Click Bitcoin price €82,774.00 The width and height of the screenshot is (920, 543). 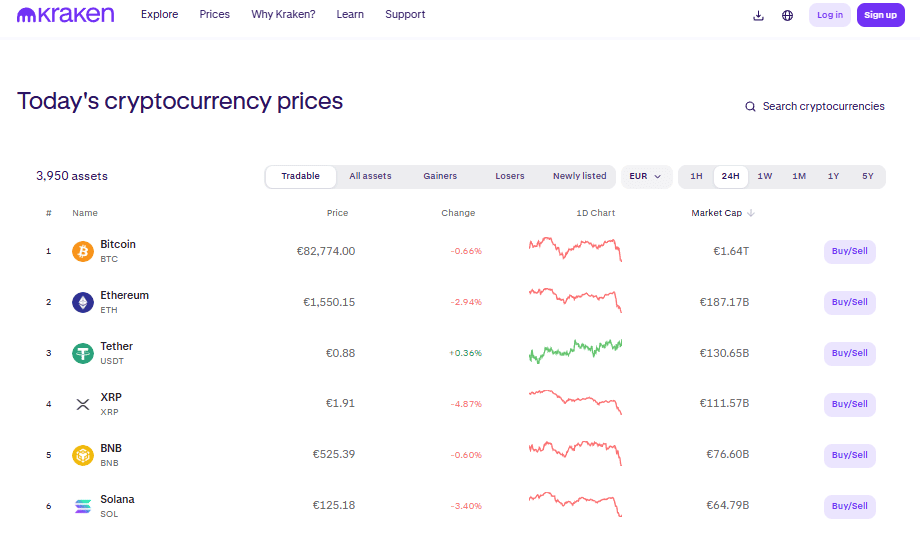coord(326,251)
